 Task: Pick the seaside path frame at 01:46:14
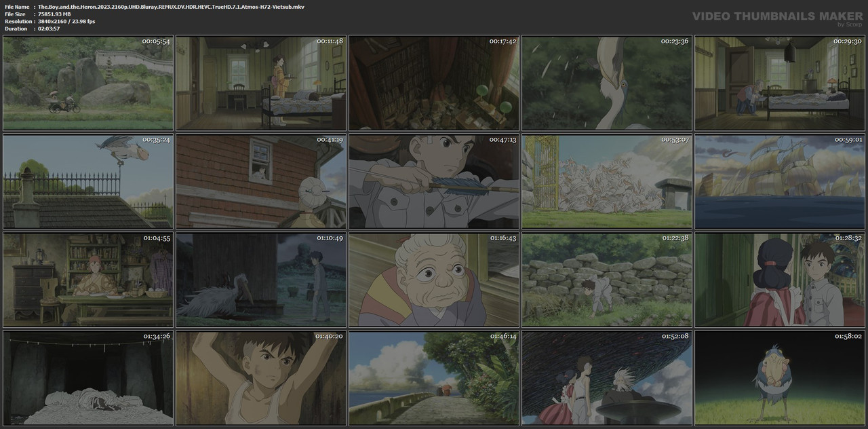434,378
